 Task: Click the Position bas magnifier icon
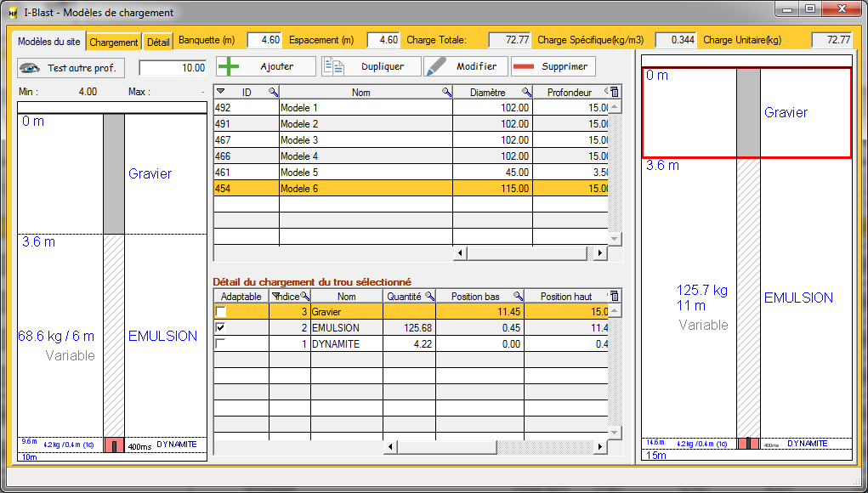coord(518,297)
